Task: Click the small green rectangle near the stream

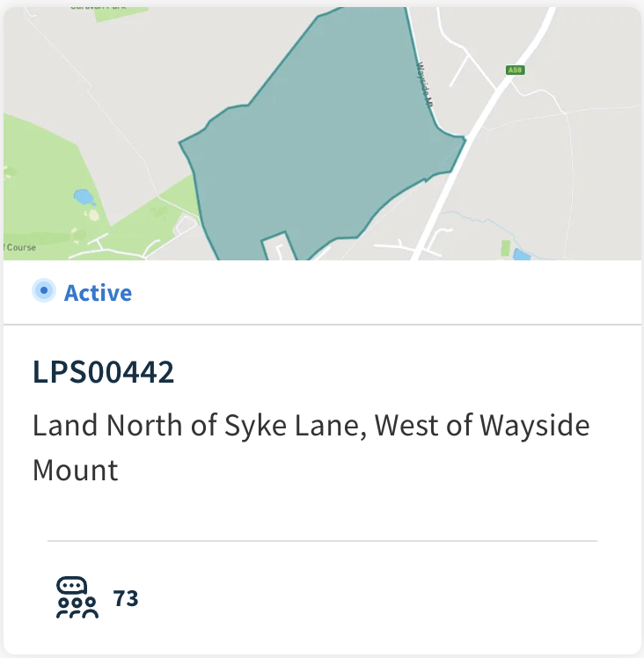Action: pyautogui.click(x=506, y=248)
